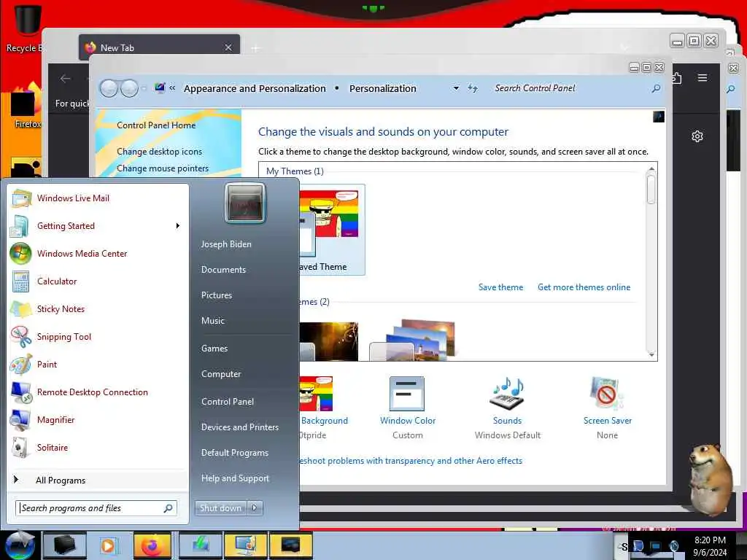Viewport: 747px width, 560px height.
Task: Click the breadcrumb double chevron
Action: 172,88
